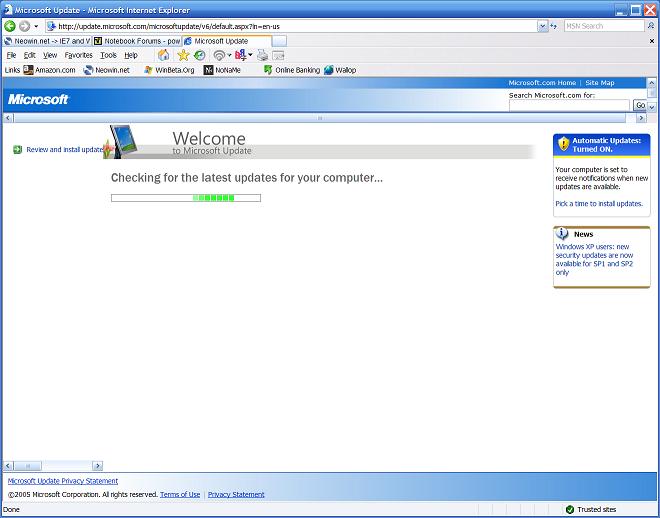Click the Research/translate toolbar icon
Screen dimensions: 660x518
click(x=241, y=55)
